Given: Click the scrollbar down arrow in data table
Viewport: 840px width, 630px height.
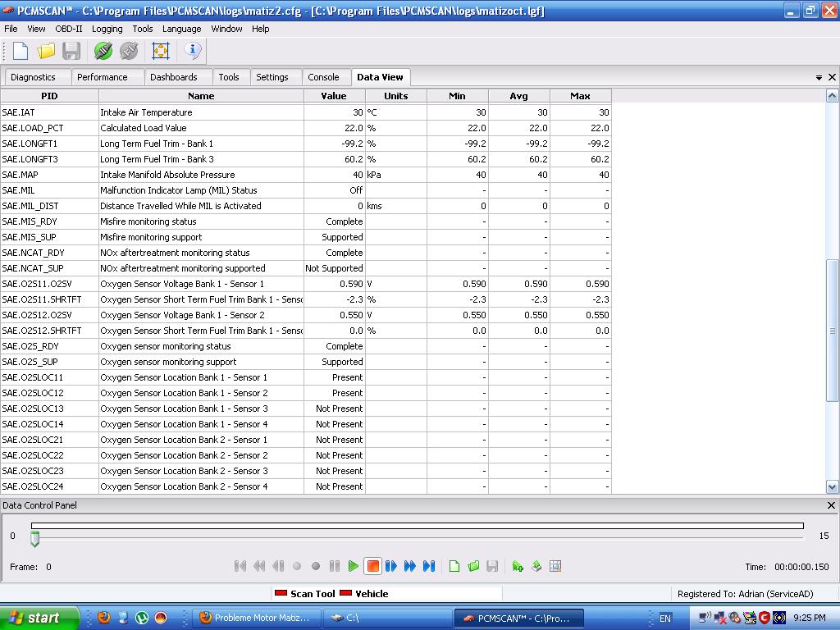Looking at the screenshot, I should (x=832, y=486).
